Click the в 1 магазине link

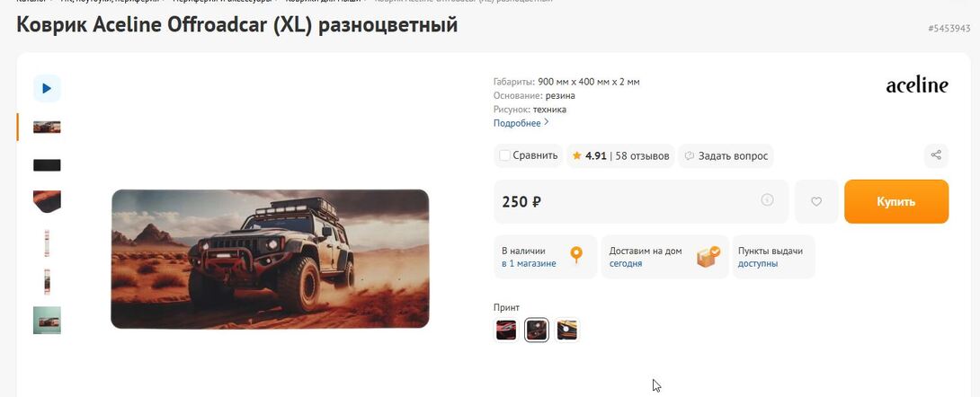(529, 263)
